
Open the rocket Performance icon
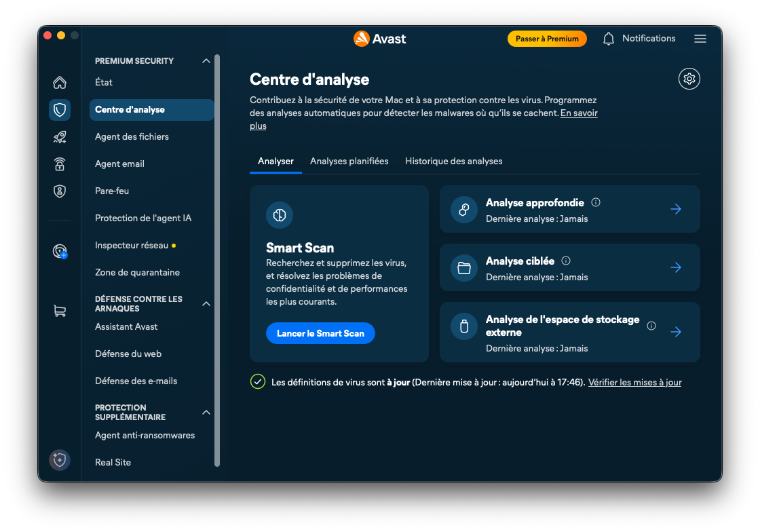tap(60, 137)
